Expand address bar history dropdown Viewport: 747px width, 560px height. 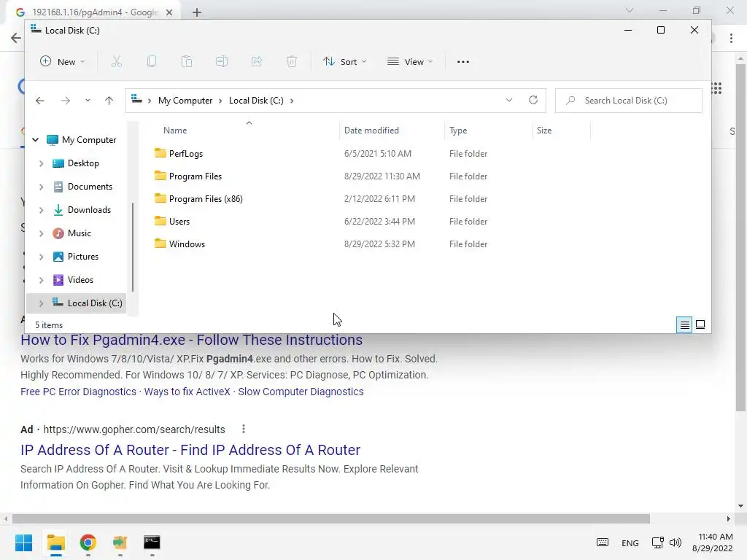point(508,100)
